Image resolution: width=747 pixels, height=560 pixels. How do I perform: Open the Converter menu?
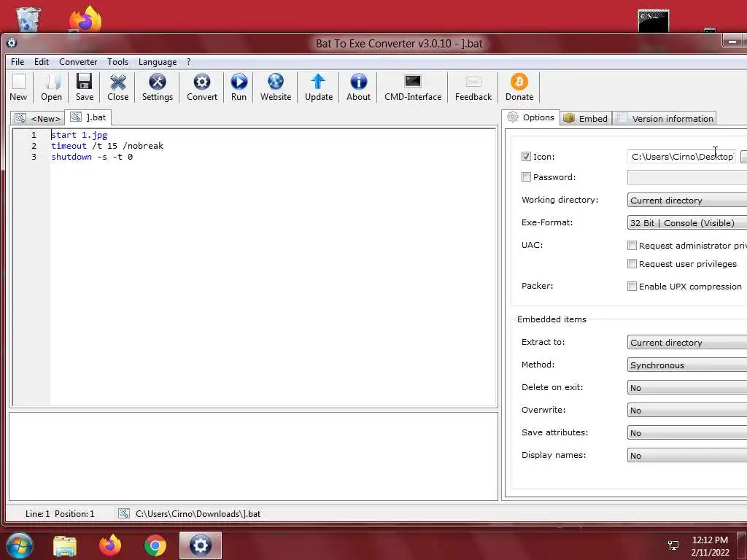click(x=78, y=62)
